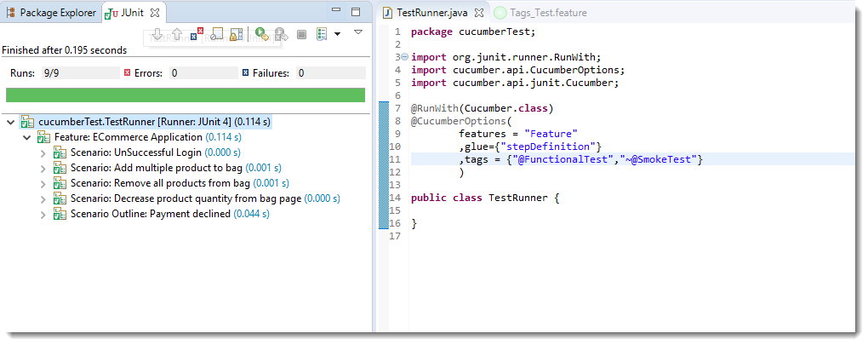Collapse the import block fold marker

click(x=403, y=57)
